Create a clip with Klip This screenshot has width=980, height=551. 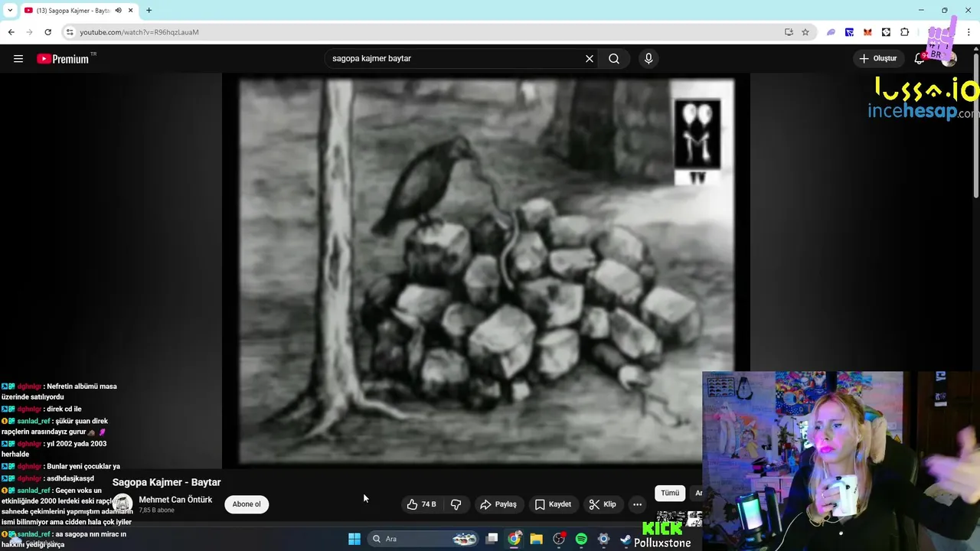603,504
